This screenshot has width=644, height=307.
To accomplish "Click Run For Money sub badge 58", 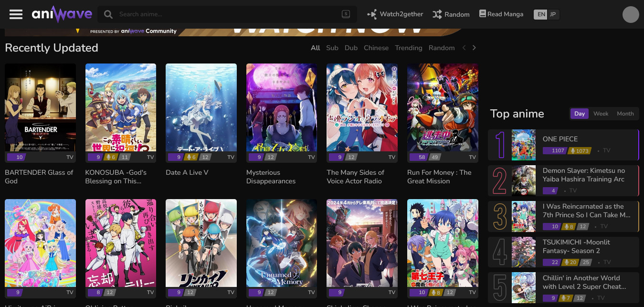I will [x=418, y=157].
